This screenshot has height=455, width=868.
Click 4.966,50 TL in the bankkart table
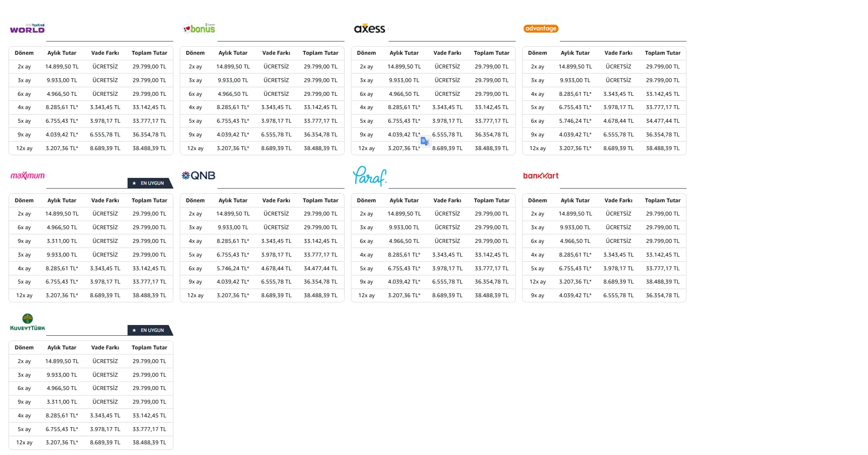[x=575, y=241]
